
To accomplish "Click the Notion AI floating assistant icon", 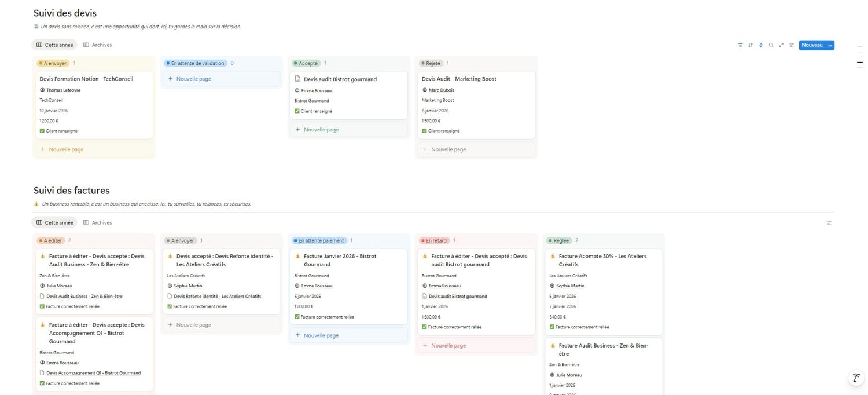I will coord(856,378).
